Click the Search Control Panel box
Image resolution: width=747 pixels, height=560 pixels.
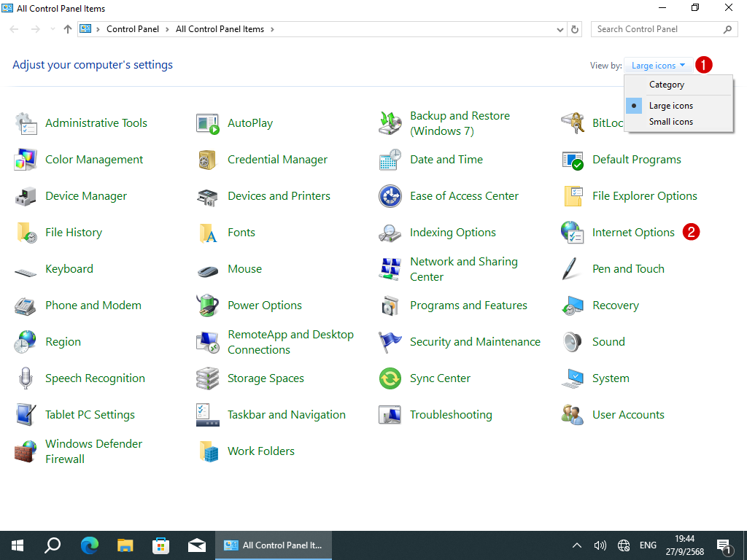click(657, 29)
